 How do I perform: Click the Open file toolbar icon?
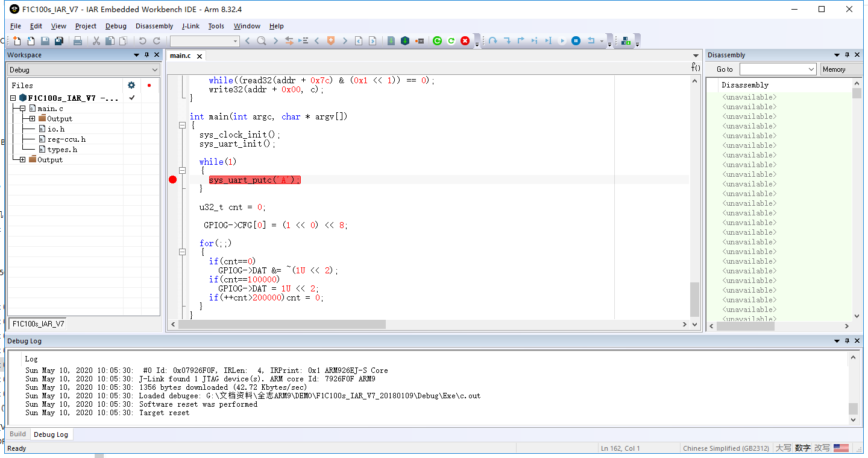(30, 41)
